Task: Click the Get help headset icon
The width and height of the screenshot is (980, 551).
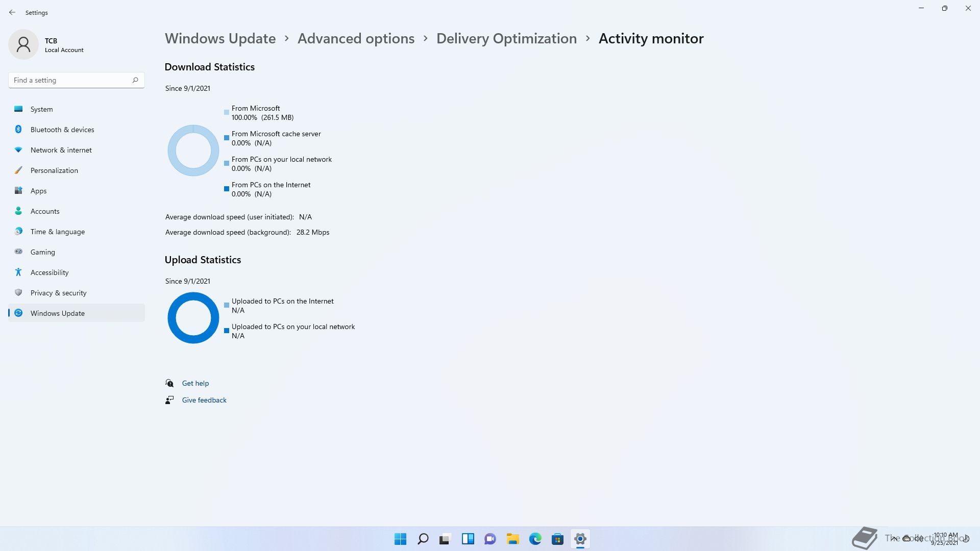Action: [x=169, y=383]
